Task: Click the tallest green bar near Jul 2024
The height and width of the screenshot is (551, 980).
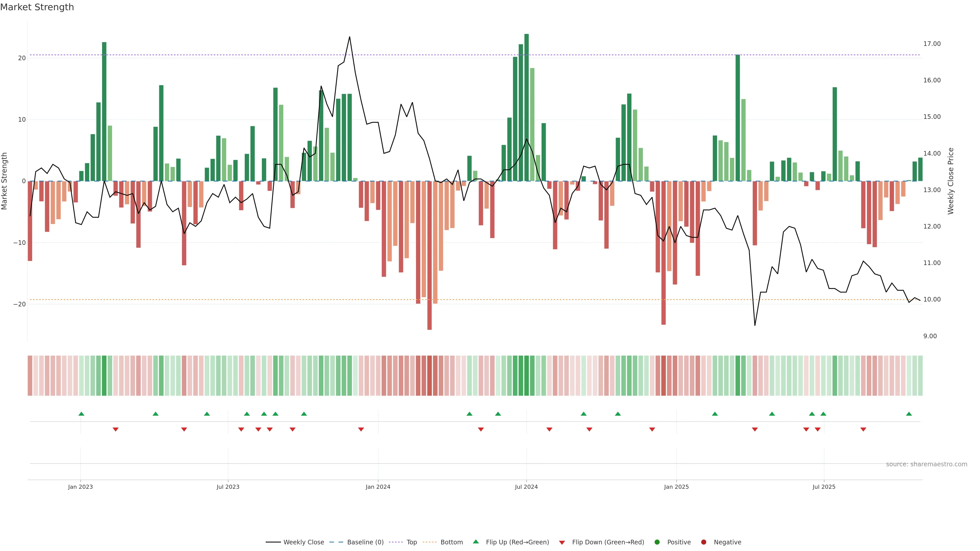Action: click(526, 106)
